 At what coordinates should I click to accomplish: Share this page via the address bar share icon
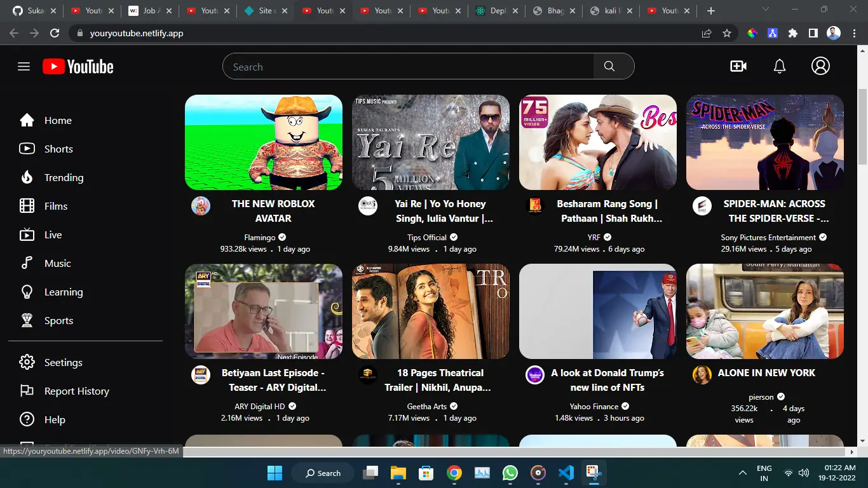[x=707, y=33]
